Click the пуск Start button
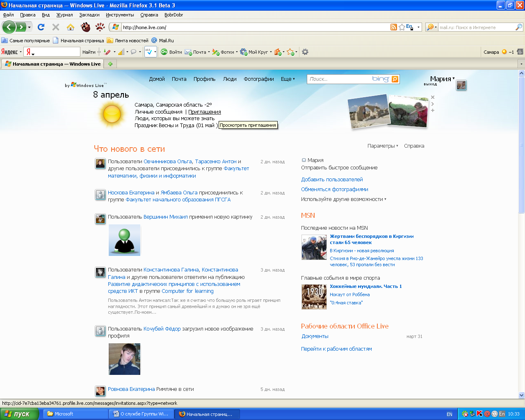525x420 pixels. (19, 414)
